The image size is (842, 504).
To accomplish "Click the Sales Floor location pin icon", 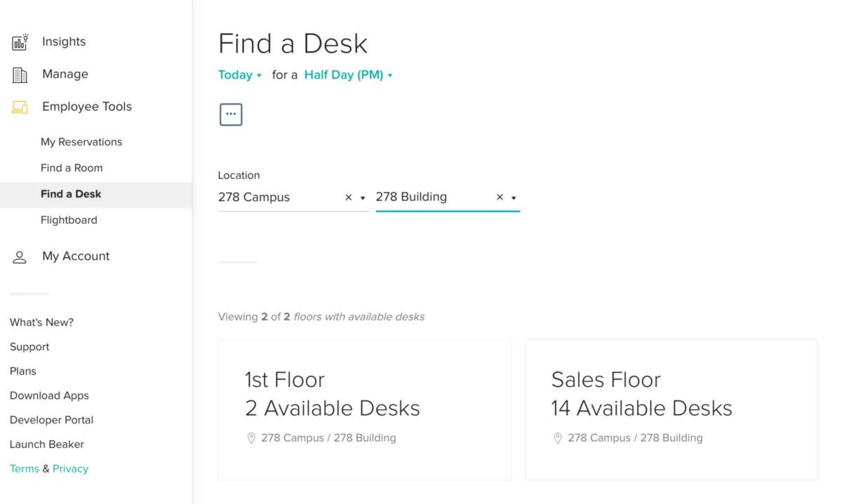I will pyautogui.click(x=558, y=438).
